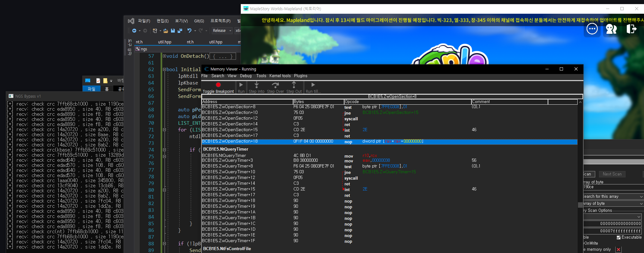
Task: Click the yellow folder icon in Explorer toolbar
Action: (105, 81)
